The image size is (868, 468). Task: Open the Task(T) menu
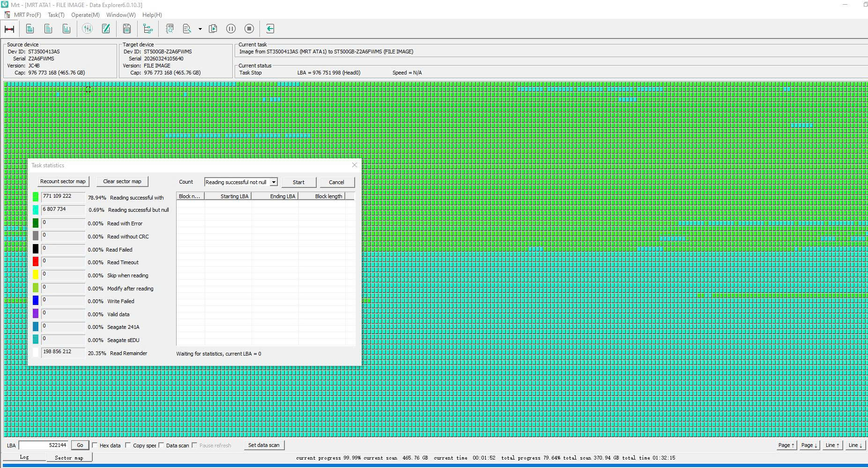56,15
